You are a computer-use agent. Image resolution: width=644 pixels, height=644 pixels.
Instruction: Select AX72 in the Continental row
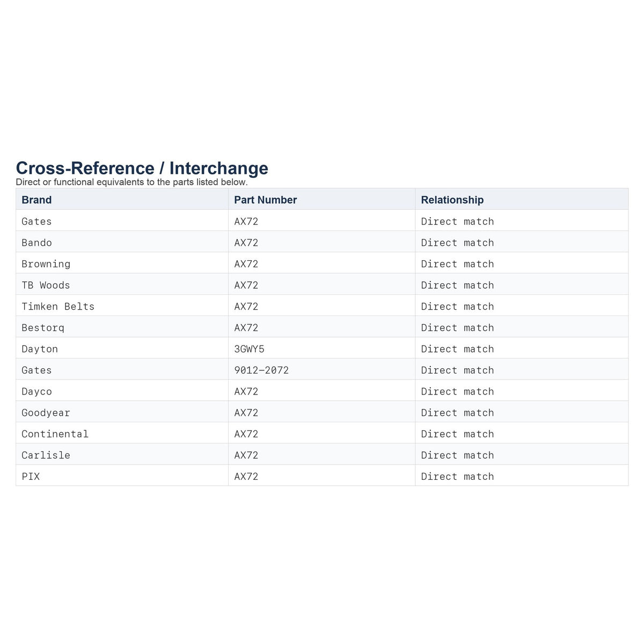(246, 434)
